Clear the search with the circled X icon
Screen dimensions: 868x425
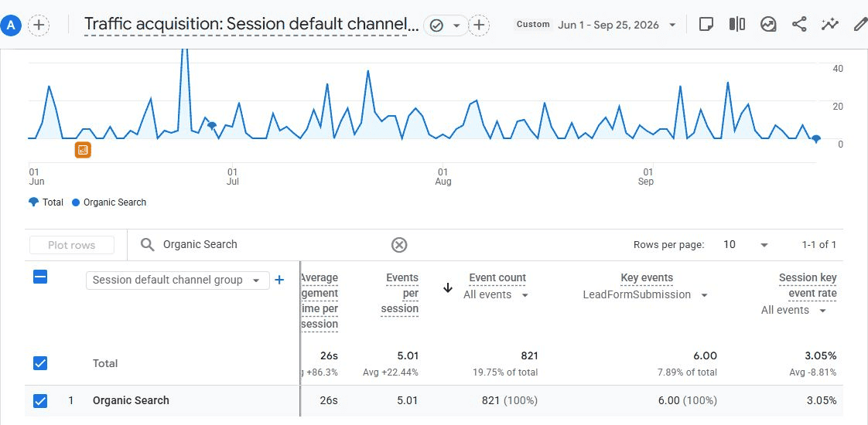click(399, 245)
